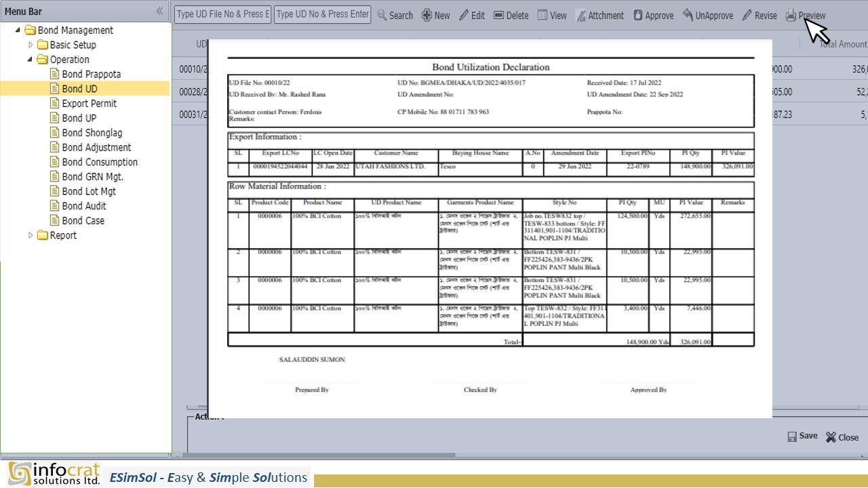
Task: Click the Attchment icon in toolbar
Action: 580,15
